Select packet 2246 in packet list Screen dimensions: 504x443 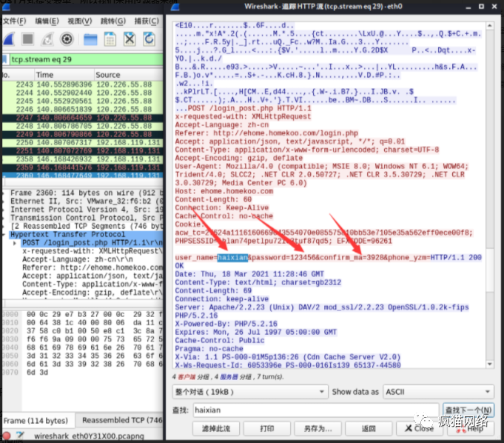[x=83, y=110]
